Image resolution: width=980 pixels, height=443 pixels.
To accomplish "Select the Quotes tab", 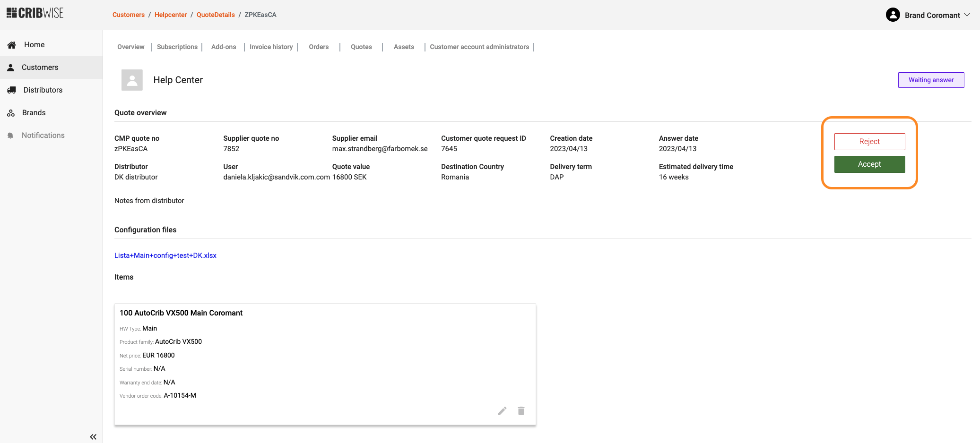I will click(x=361, y=47).
